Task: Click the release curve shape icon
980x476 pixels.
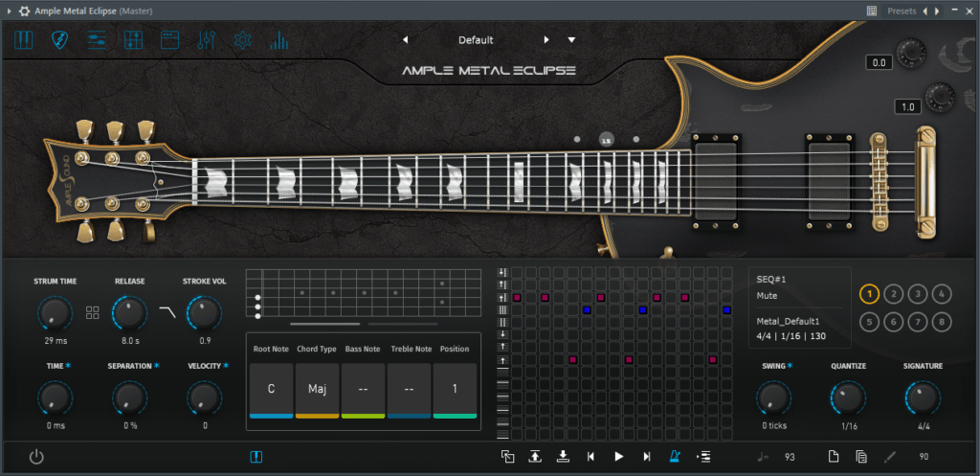Action: point(167,312)
